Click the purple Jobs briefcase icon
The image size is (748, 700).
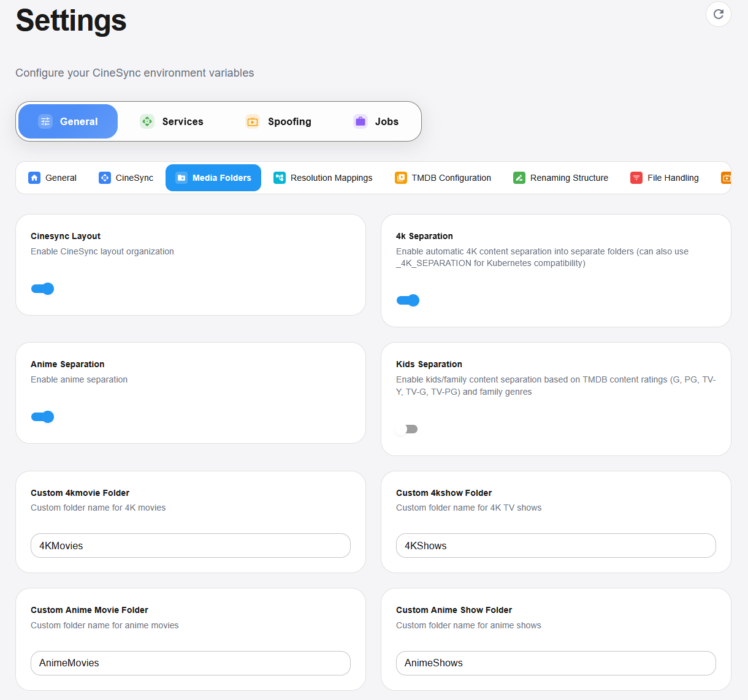tap(361, 121)
